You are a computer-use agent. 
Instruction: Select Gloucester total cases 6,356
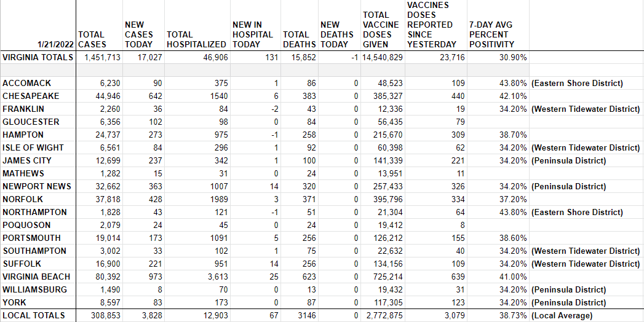pyautogui.click(x=110, y=122)
